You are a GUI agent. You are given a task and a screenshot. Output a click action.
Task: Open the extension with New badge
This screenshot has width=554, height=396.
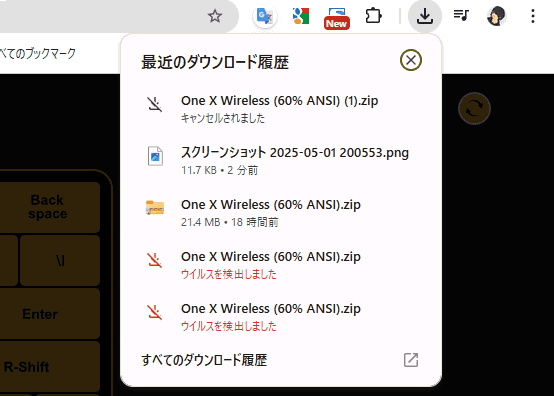tap(337, 18)
